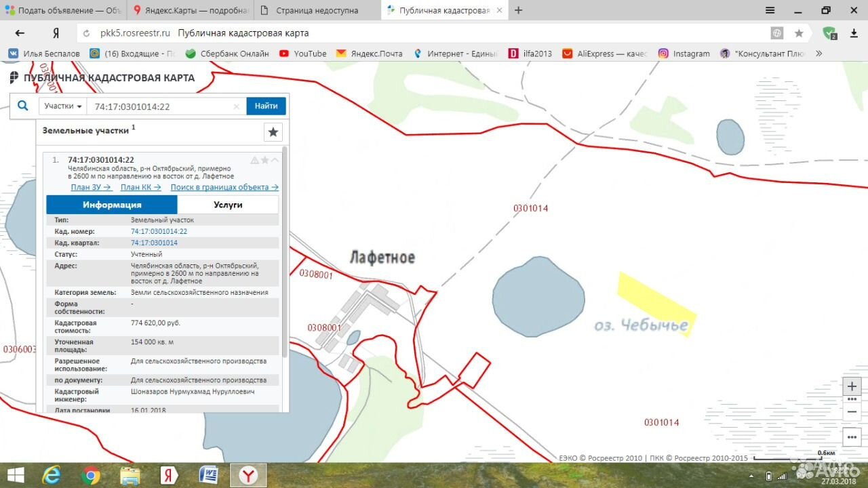This screenshot has height=488, width=868.
Task: Zoom in the map with plus button
Action: 852,387
